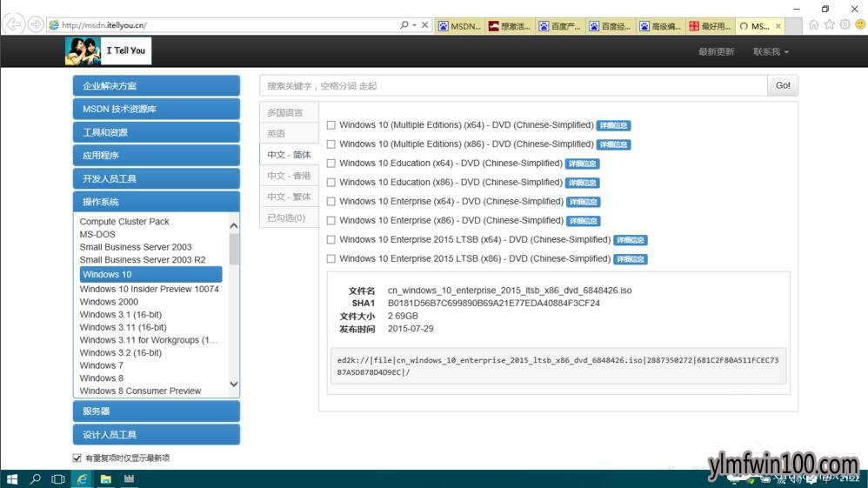Check Windows 10 Education (x64) DVD checkbox
The width and height of the screenshot is (868, 488).
tap(331, 164)
